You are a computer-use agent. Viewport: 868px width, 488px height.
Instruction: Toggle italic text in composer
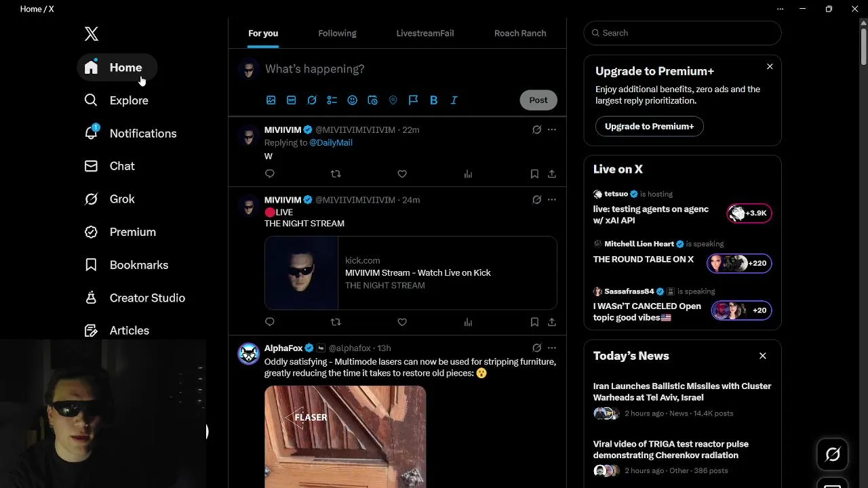[x=454, y=100]
